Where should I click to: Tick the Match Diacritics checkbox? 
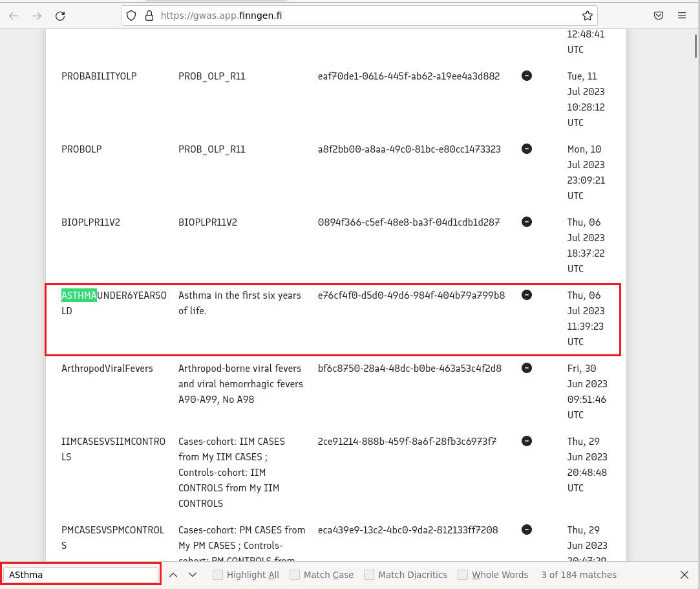click(x=369, y=575)
